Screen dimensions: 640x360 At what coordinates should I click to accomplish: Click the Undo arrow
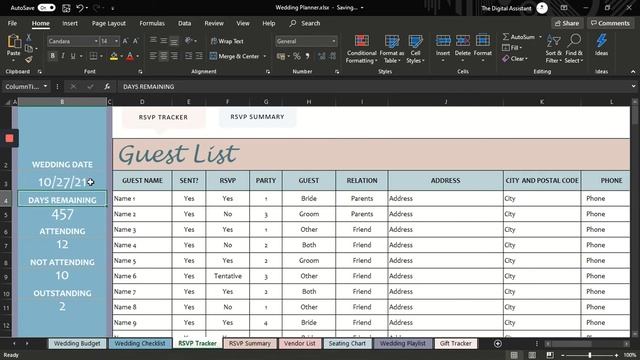click(80, 8)
